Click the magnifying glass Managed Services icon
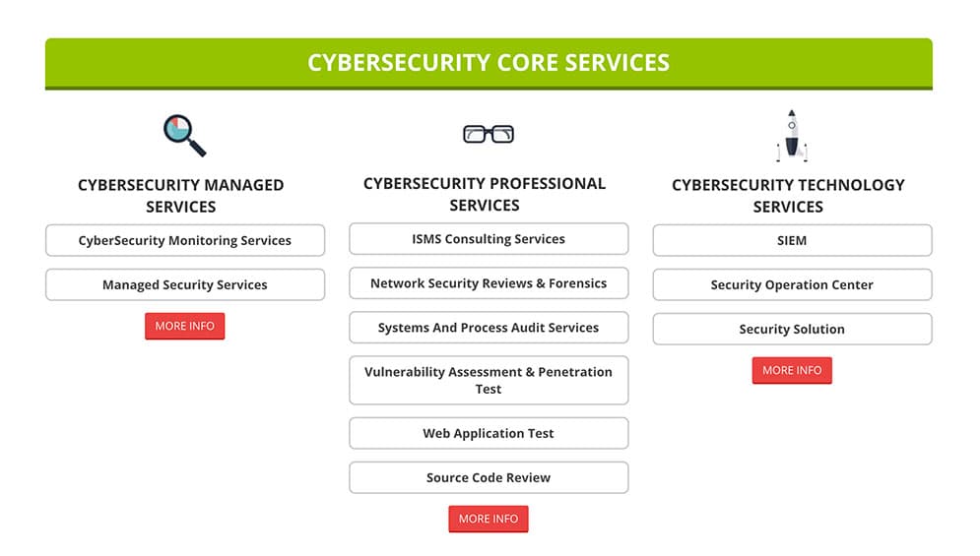Viewport: 980px width, 556px height. 184,135
